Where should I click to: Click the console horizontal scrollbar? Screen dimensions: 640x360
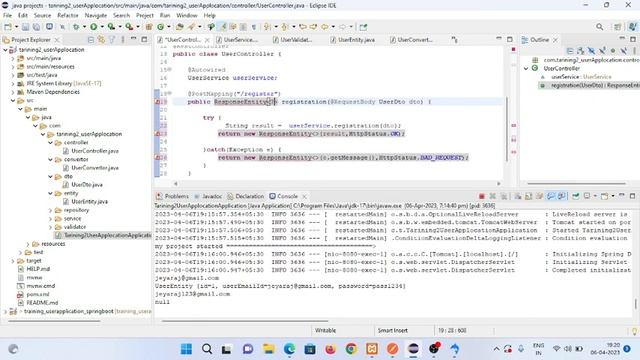pos(245,321)
